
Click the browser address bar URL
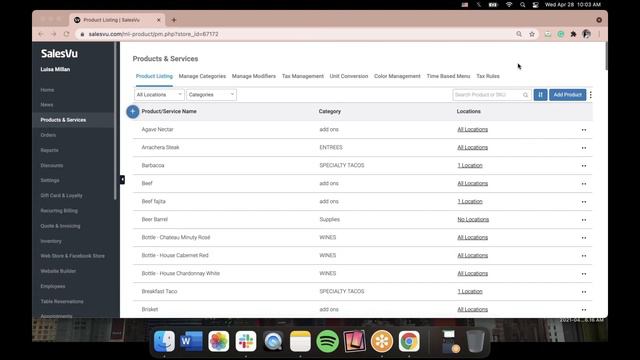pos(153,34)
